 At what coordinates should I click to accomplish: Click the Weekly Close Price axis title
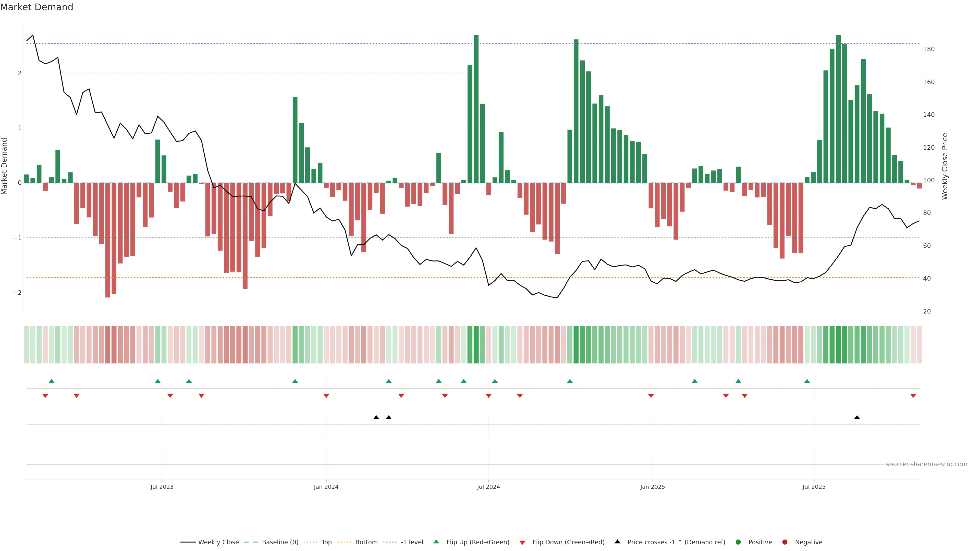coord(945,166)
